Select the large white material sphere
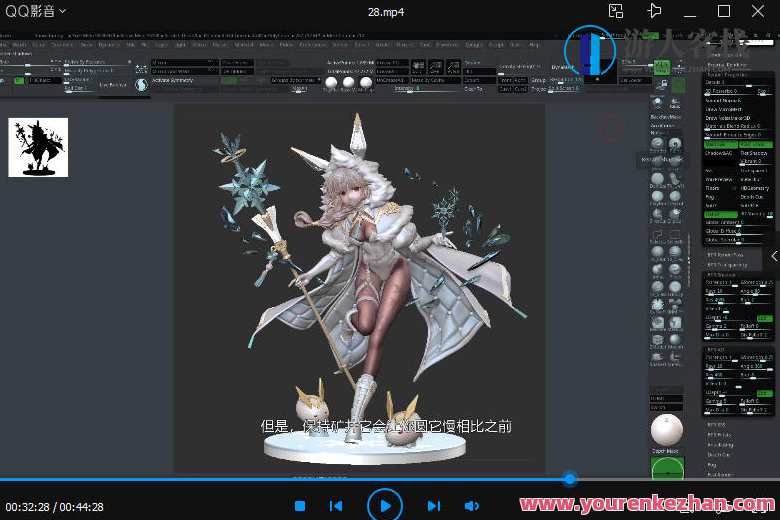 [666, 430]
